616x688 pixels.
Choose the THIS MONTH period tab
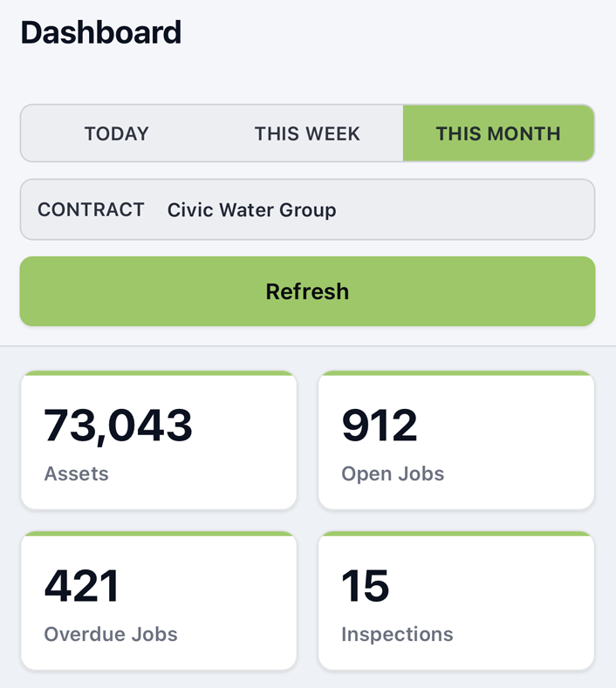pos(498,133)
